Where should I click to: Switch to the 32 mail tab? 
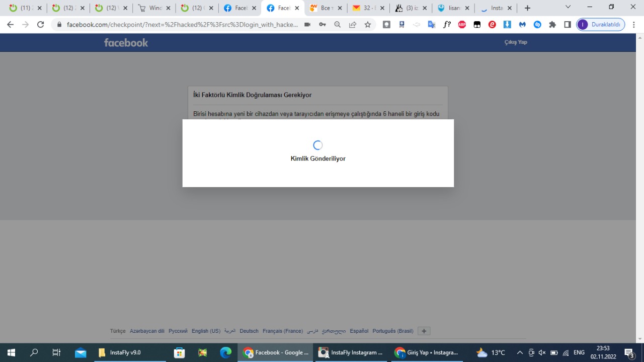(x=368, y=8)
